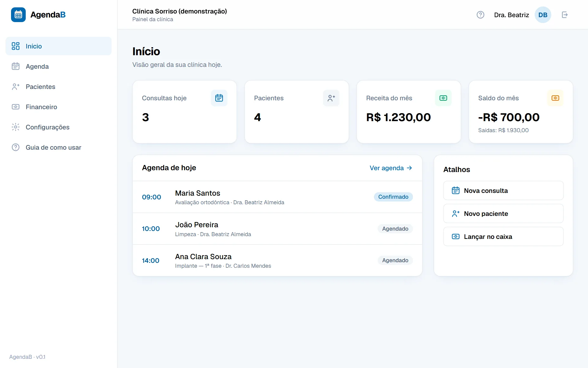Click the Saldo value -R$ 700,00
588x368 pixels.
point(509,117)
